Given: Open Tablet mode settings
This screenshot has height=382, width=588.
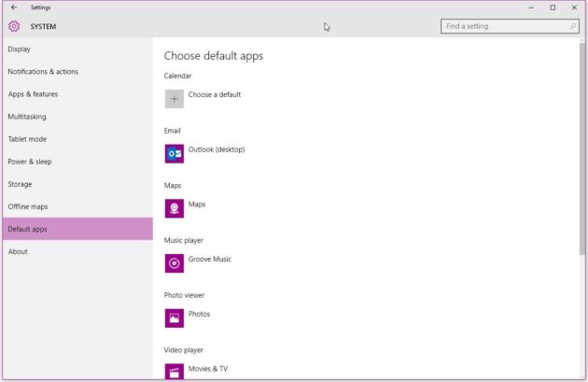Looking at the screenshot, I should click(x=77, y=139).
